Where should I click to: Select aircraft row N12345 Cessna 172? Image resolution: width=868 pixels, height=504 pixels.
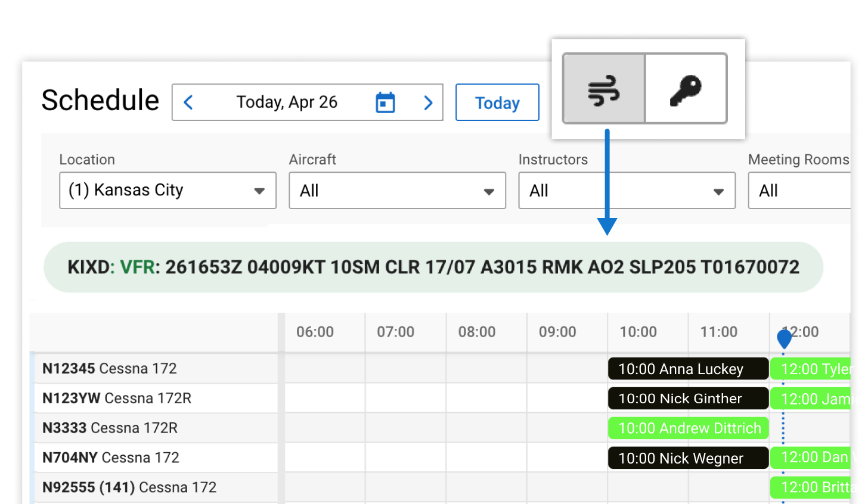110,369
